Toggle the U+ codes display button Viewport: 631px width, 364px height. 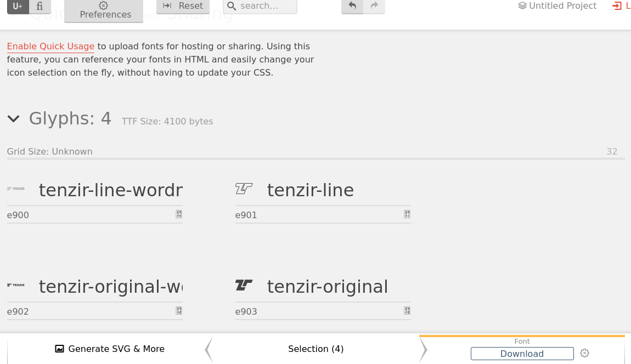coord(18,6)
